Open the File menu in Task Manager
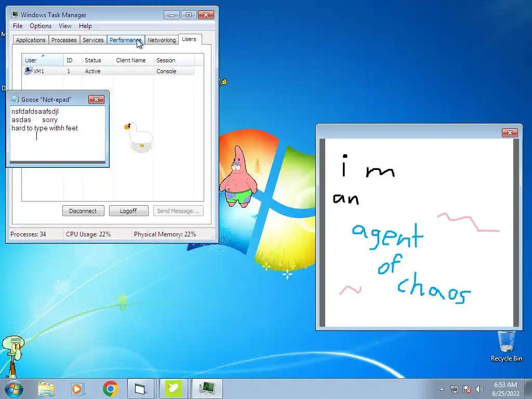The height and width of the screenshot is (399, 532). (x=18, y=26)
